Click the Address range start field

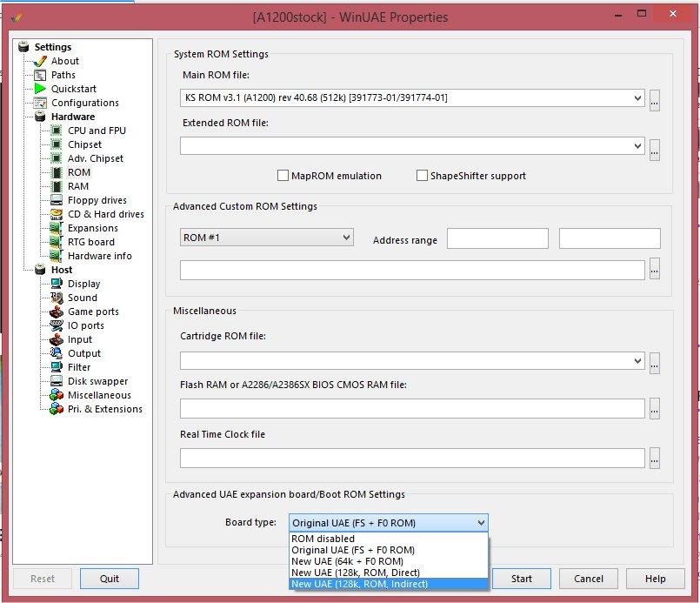pos(497,238)
